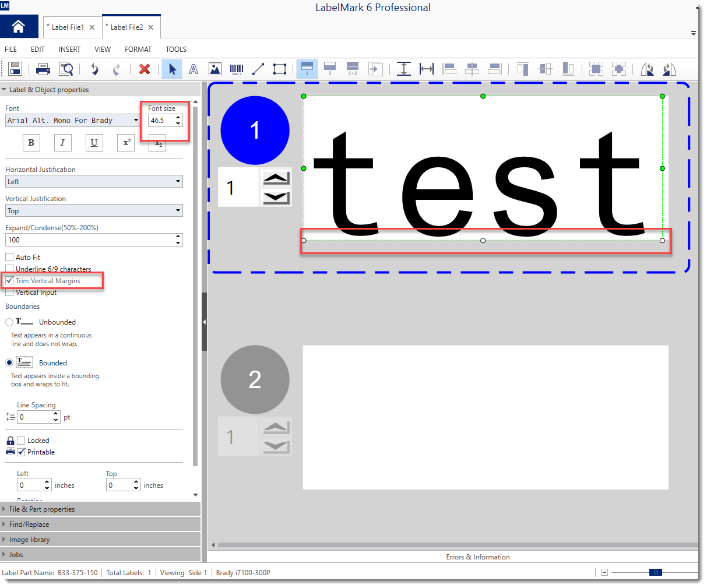Viewport: 707px width, 588px height.
Task: Click the red Delete X icon
Action: (145, 69)
